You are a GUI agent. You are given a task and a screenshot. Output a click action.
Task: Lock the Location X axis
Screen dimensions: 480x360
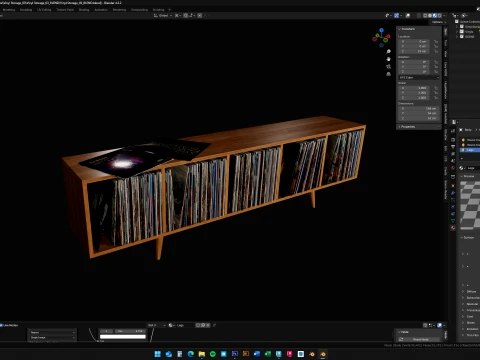pos(436,42)
